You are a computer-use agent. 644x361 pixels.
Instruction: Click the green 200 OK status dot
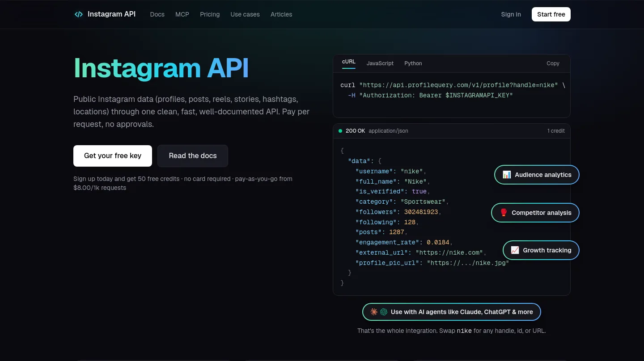pyautogui.click(x=340, y=131)
